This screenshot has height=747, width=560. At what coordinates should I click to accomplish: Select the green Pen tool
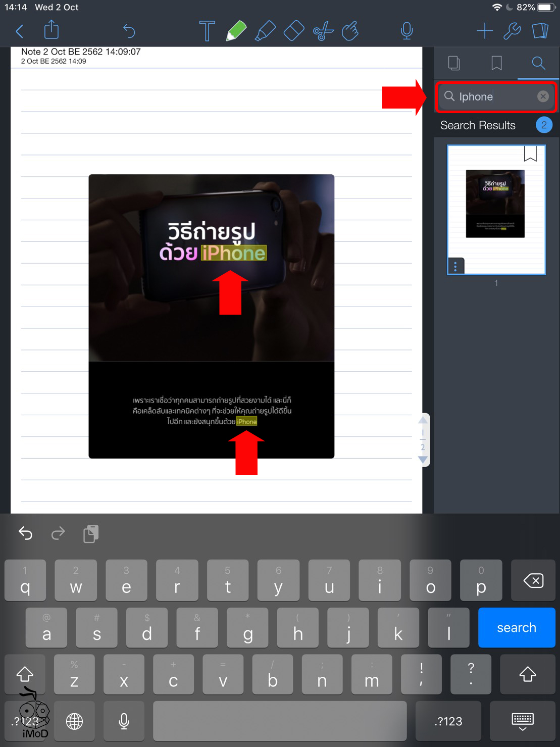pyautogui.click(x=236, y=31)
